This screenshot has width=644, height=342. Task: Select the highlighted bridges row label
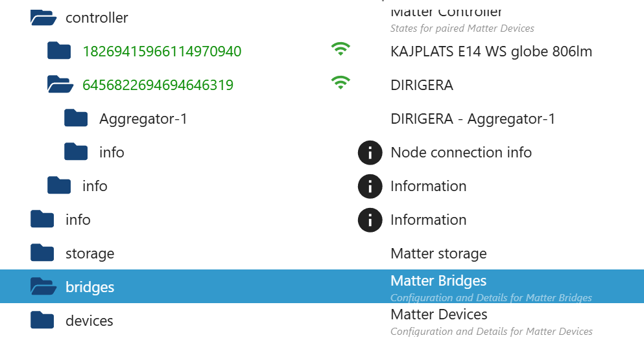[x=89, y=288]
